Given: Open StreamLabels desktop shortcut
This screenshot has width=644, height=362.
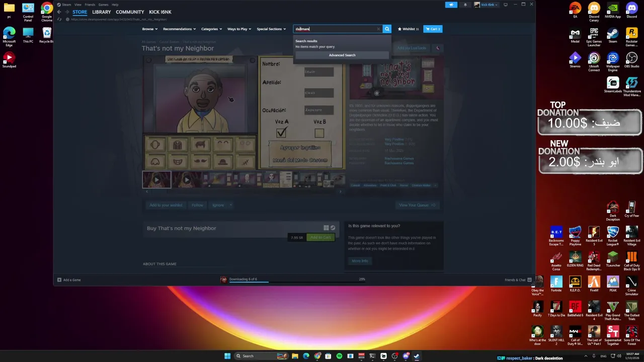Looking at the screenshot, I should coord(613,85).
